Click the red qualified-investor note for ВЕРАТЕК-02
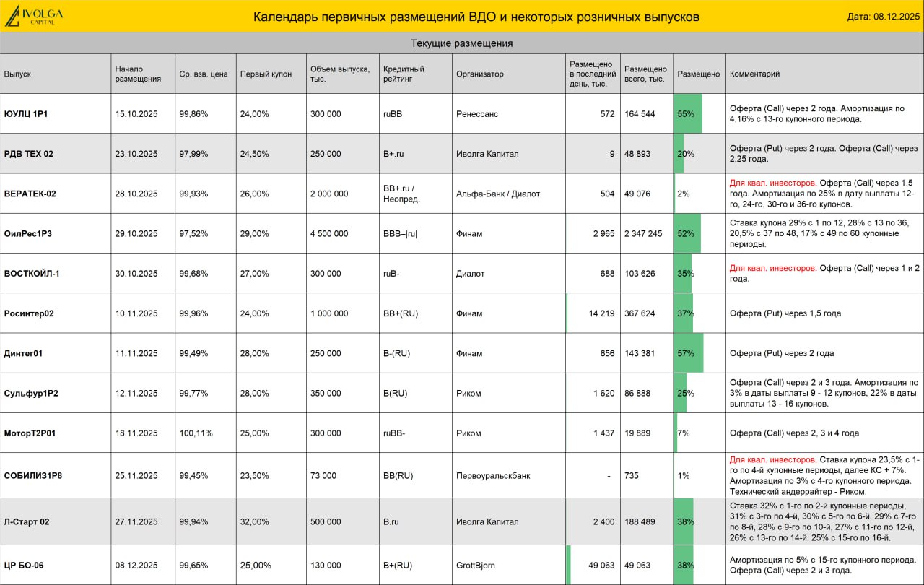 [x=773, y=183]
